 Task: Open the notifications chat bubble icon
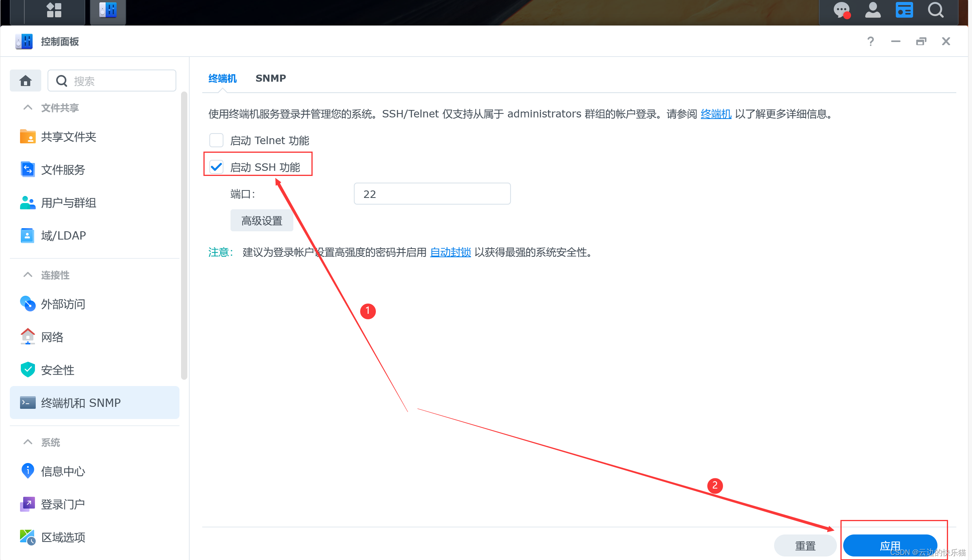click(x=842, y=11)
